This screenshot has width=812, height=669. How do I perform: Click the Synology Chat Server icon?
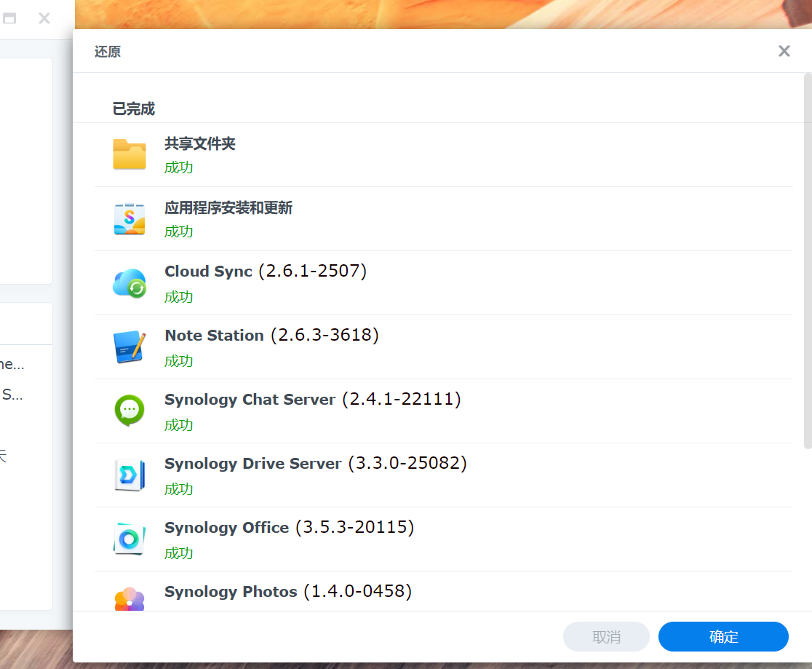pyautogui.click(x=130, y=411)
